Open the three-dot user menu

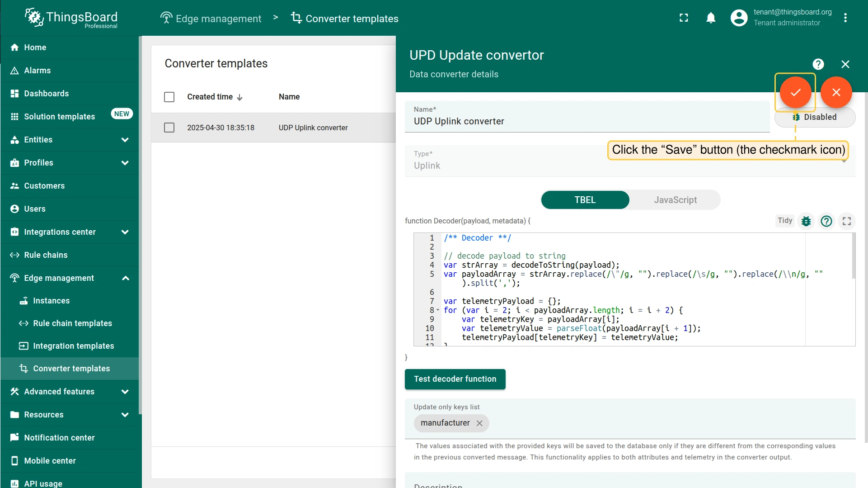845,18
